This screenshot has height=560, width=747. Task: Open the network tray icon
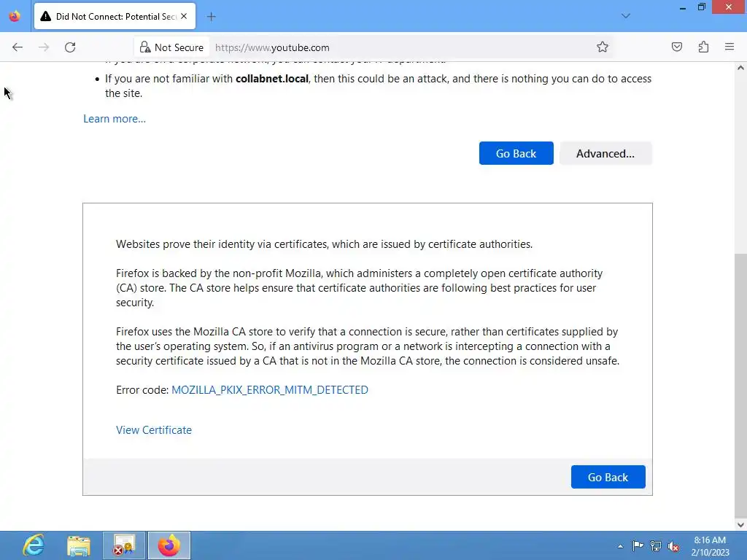point(656,546)
